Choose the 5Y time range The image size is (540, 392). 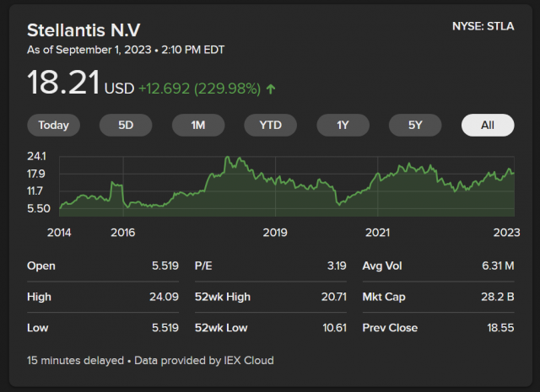tap(415, 126)
